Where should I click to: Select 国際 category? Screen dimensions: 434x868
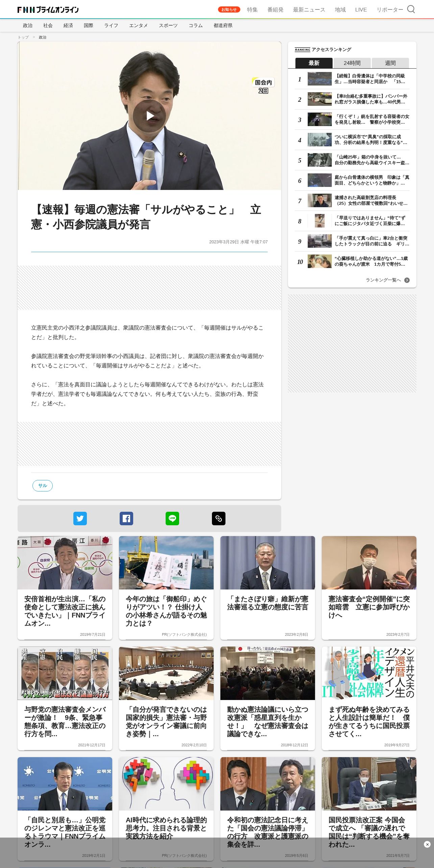[89, 25]
